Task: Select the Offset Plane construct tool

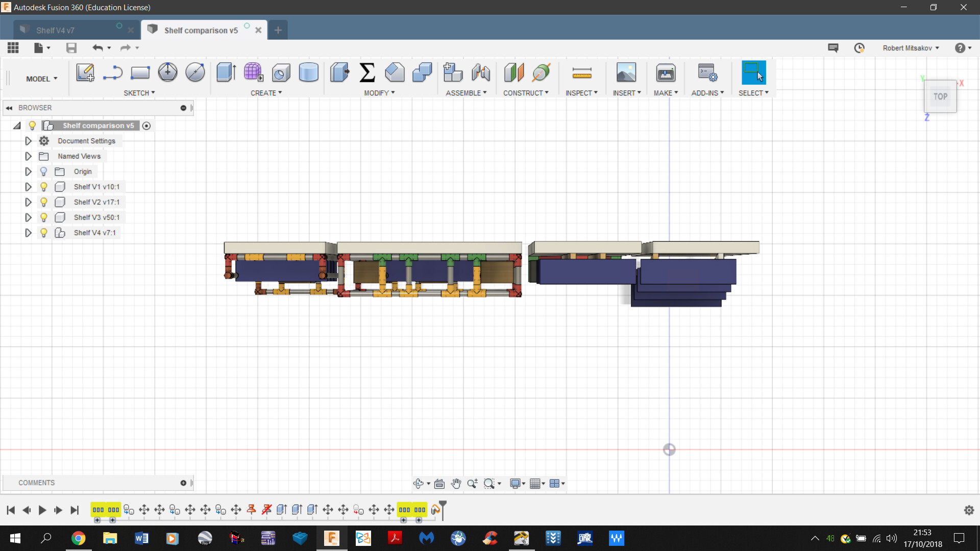Action: (x=514, y=72)
